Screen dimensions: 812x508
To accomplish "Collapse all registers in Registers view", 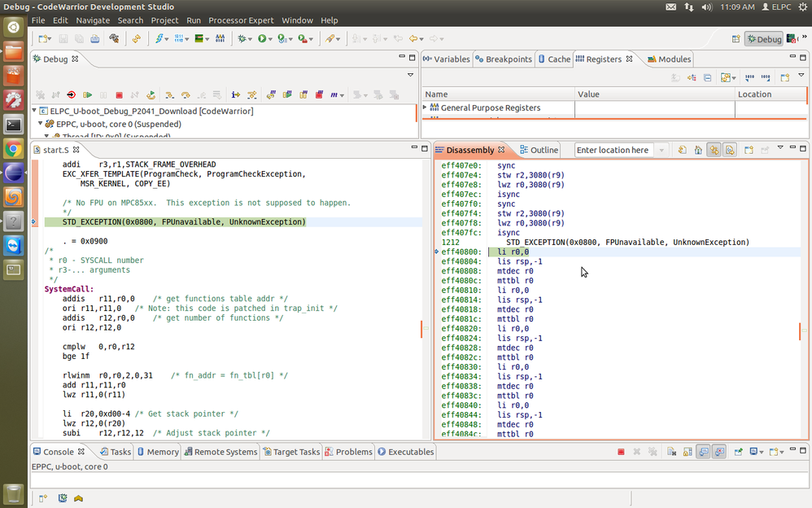I will (x=708, y=77).
